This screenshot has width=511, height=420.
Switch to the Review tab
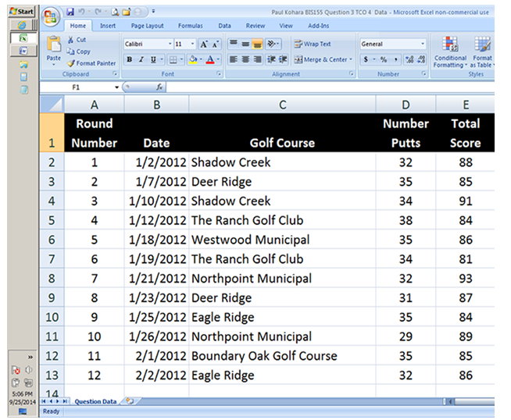(256, 26)
